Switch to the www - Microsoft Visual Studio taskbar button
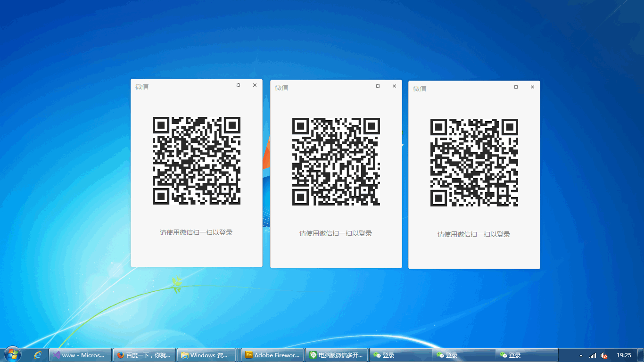 point(80,355)
